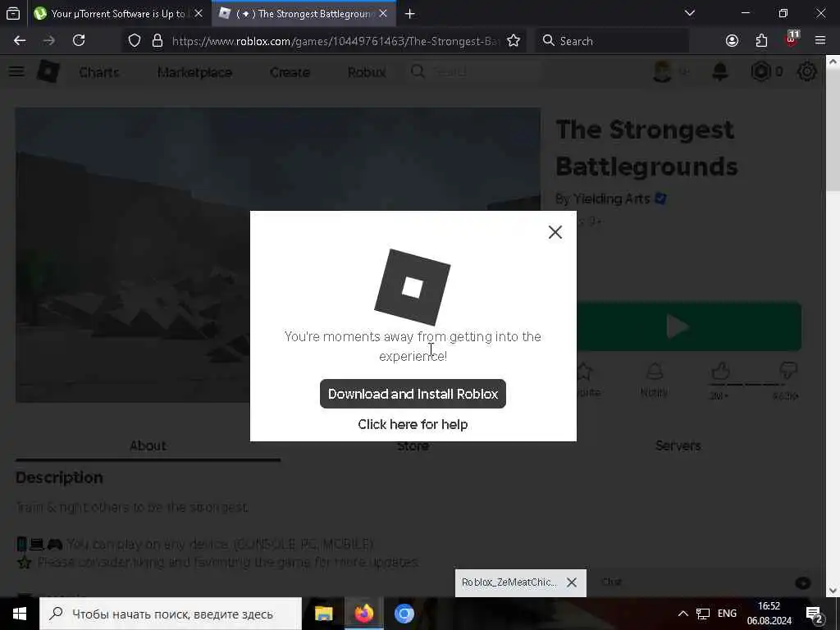The width and height of the screenshot is (840, 630).
Task: Open the Click here for help link
Action: 413,424
